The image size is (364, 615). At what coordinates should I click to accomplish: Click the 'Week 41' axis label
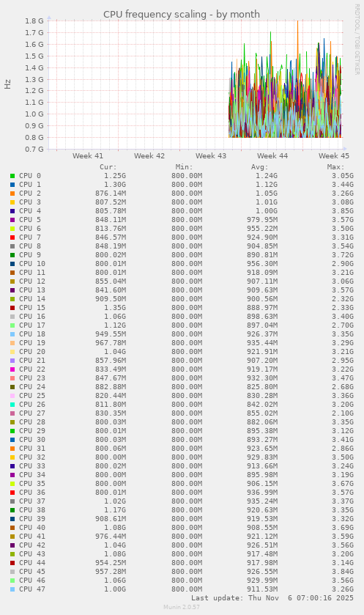[x=88, y=155]
